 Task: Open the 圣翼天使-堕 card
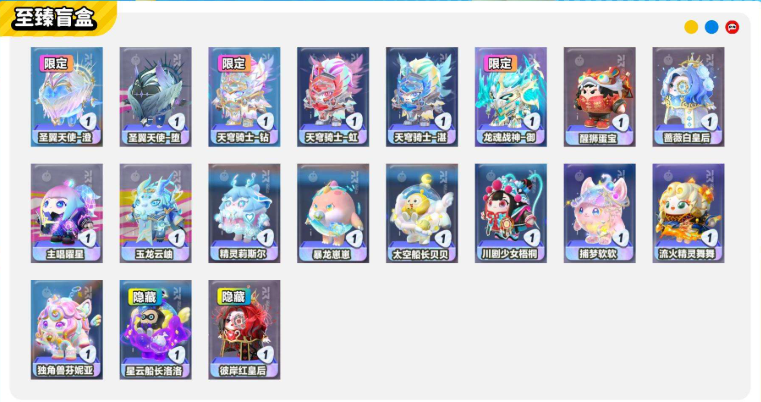click(155, 97)
